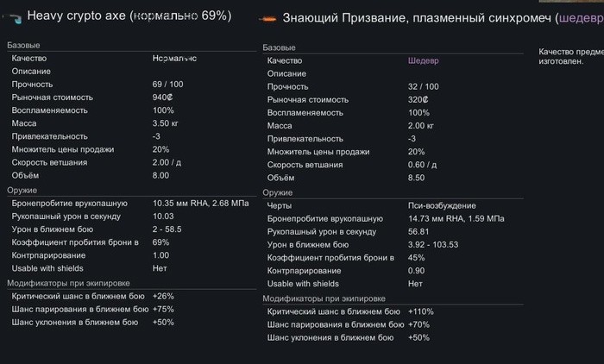
Task: Select Критический шанс +110% modifier row
Action: 388,312
